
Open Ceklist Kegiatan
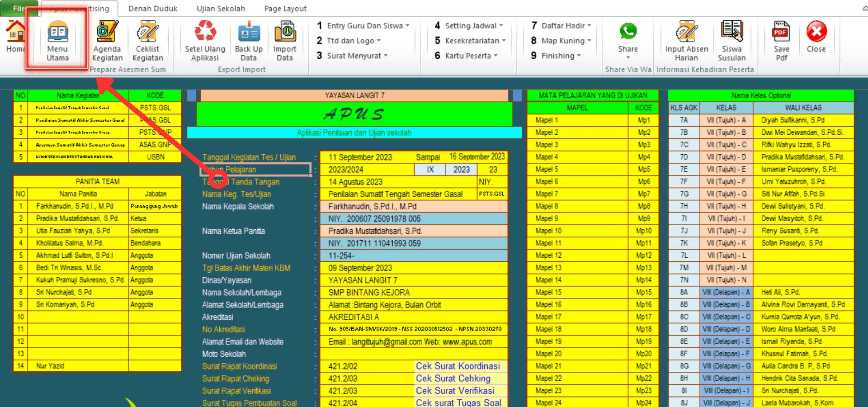[x=147, y=41]
